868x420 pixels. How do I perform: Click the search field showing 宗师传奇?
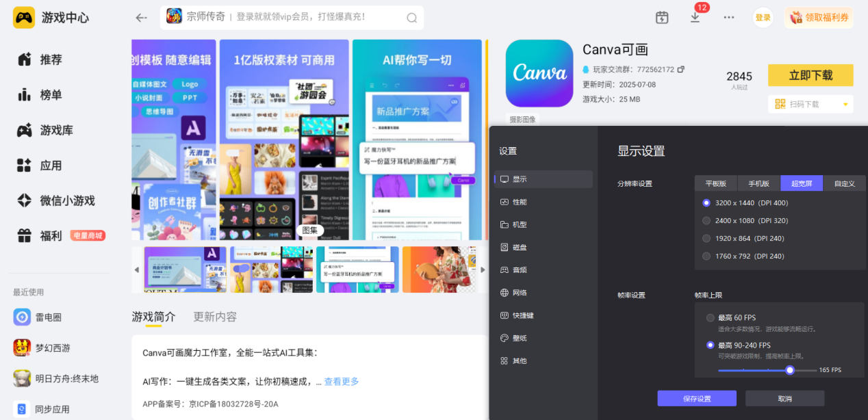tap(292, 17)
